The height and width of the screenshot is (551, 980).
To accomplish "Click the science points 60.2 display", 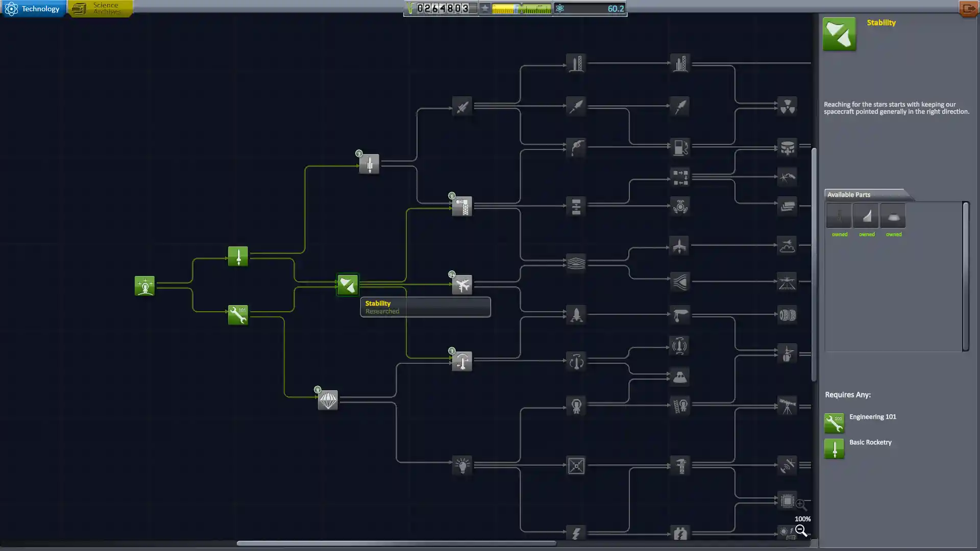I will click(590, 8).
